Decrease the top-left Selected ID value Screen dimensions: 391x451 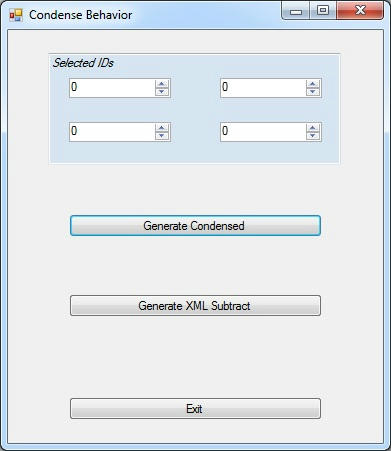tap(162, 92)
